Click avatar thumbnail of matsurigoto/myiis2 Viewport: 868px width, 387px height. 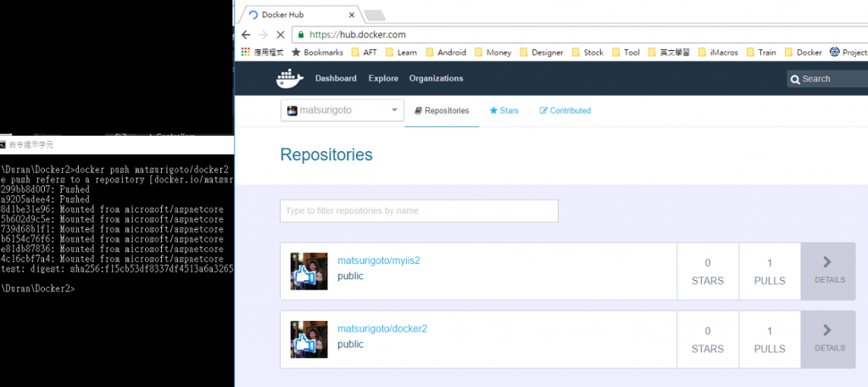tap(309, 271)
